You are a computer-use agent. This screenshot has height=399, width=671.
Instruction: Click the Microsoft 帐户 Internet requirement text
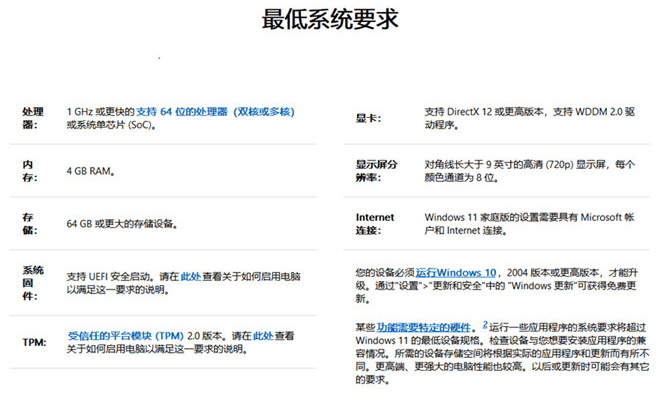coord(529,223)
